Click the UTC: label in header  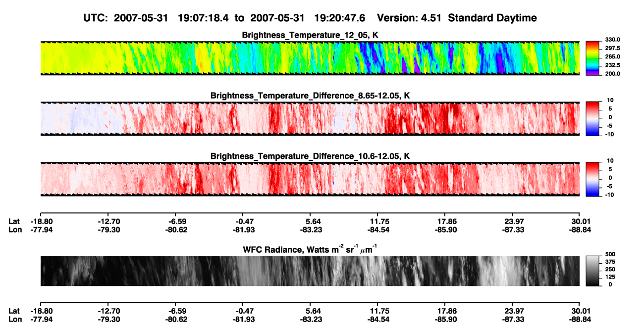pyautogui.click(x=97, y=18)
